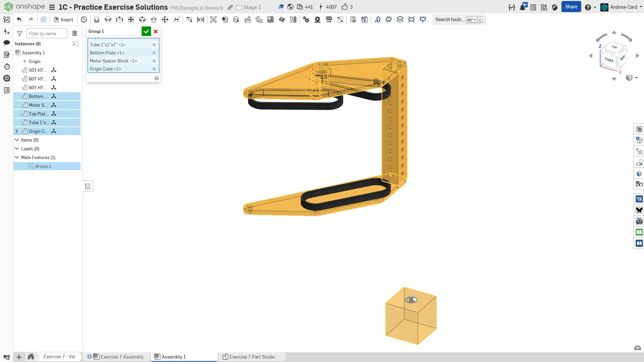
Task: Open the Group 1 help icon
Action: tap(157, 78)
